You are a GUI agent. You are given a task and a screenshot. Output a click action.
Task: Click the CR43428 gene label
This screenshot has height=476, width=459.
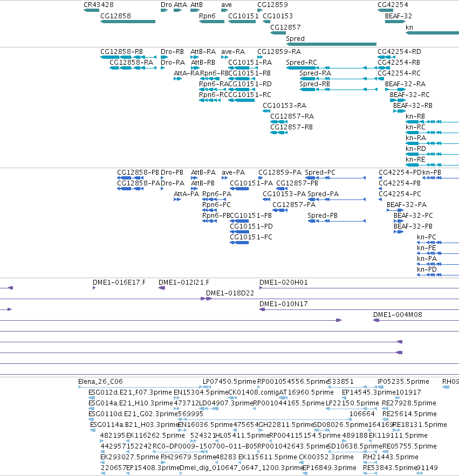tap(99, 5)
